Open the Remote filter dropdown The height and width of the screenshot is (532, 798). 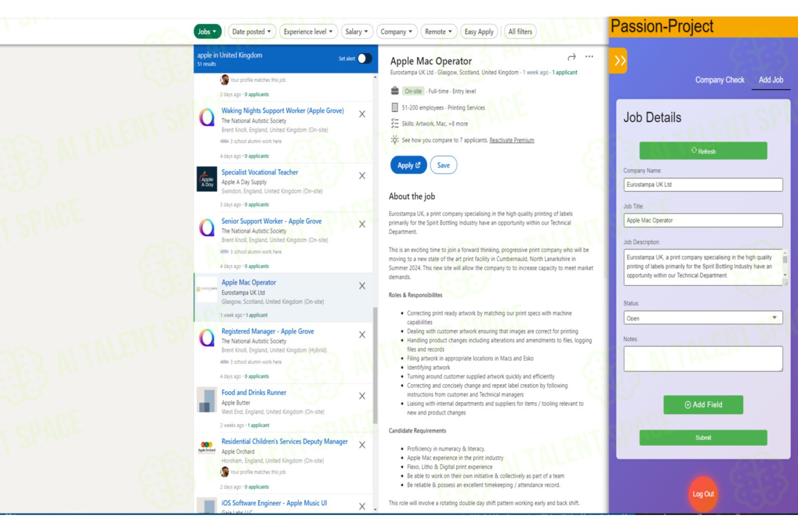(438, 32)
